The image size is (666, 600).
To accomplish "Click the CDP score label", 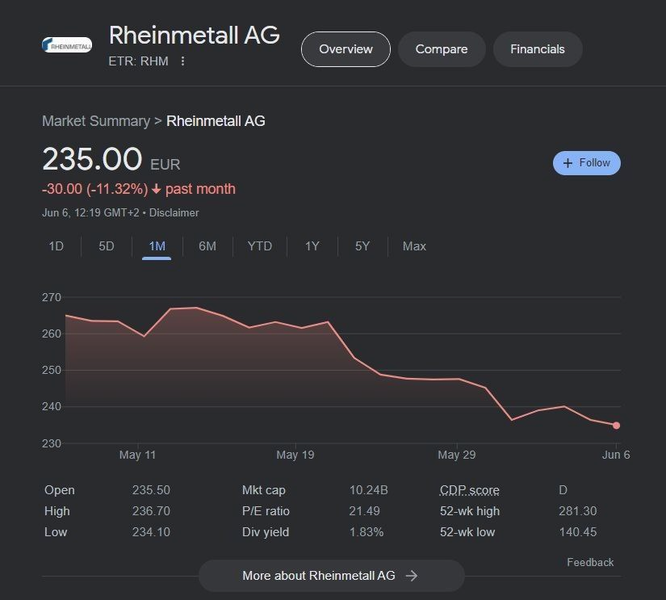I will 469,490.
